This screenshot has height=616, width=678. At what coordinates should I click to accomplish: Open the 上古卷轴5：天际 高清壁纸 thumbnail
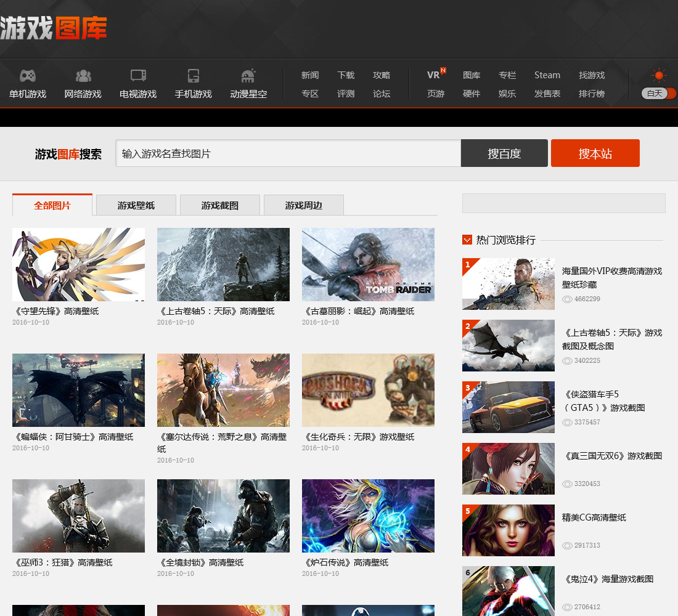point(224,264)
